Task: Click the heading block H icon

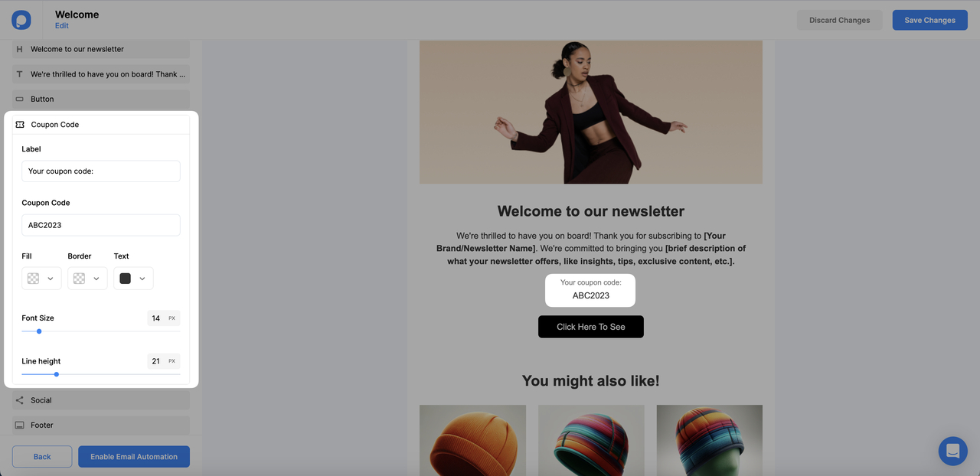Action: [x=20, y=49]
